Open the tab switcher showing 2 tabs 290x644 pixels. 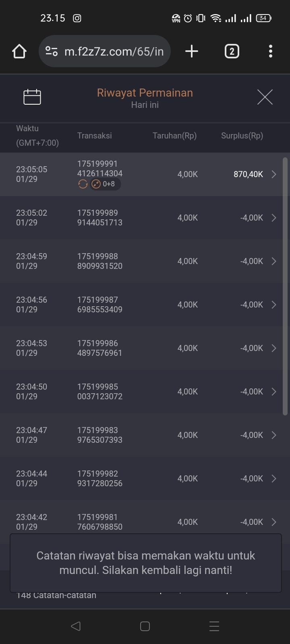(232, 52)
